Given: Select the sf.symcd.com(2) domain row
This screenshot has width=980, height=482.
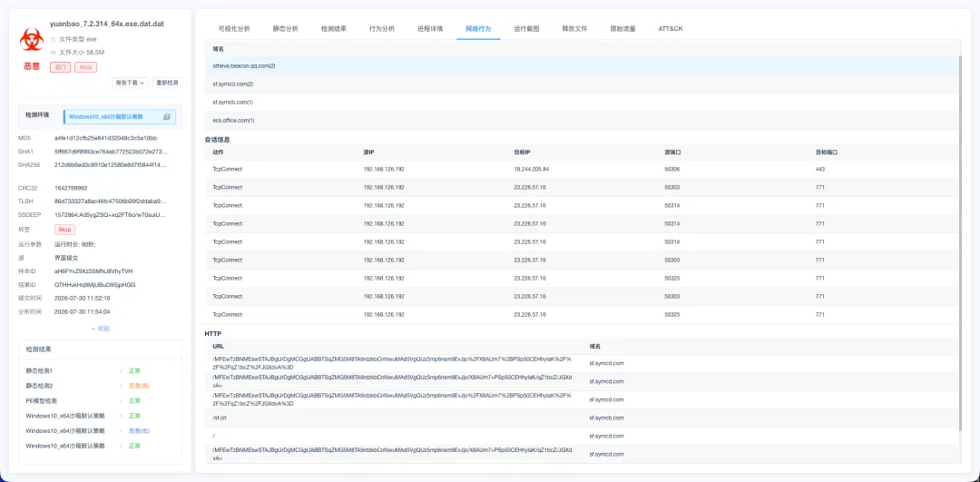Looking at the screenshot, I should [x=582, y=84].
